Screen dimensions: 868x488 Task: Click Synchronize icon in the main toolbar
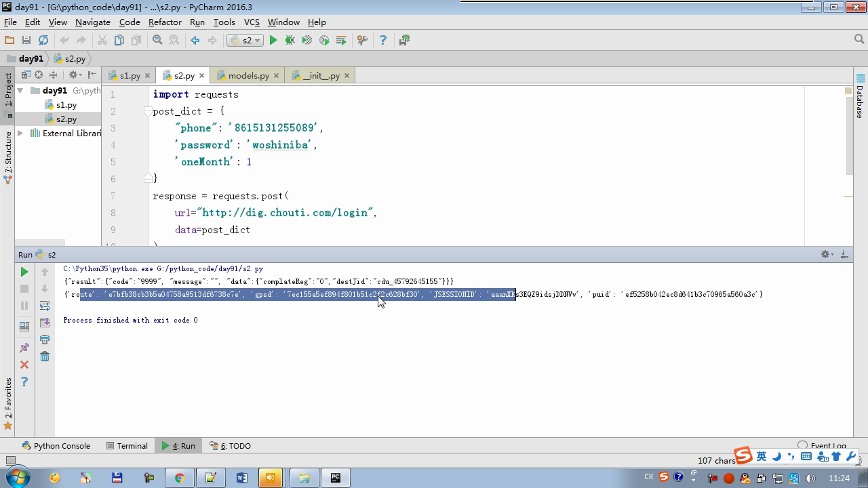point(43,41)
